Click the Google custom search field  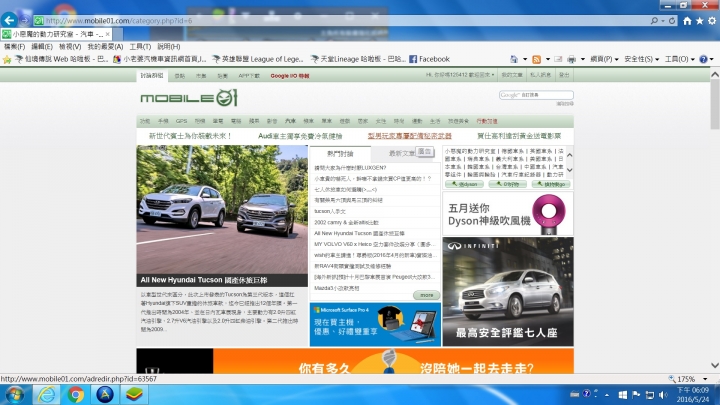536,95
